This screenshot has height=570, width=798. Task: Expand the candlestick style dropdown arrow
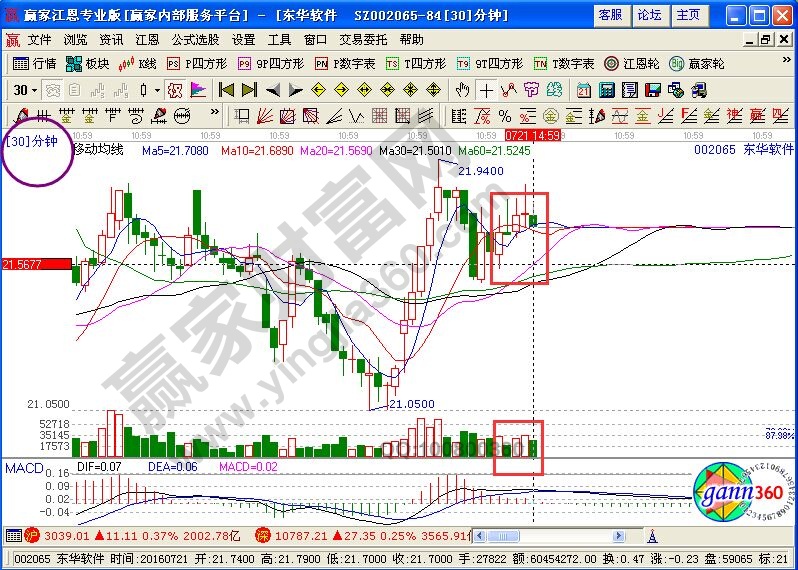[x=157, y=90]
